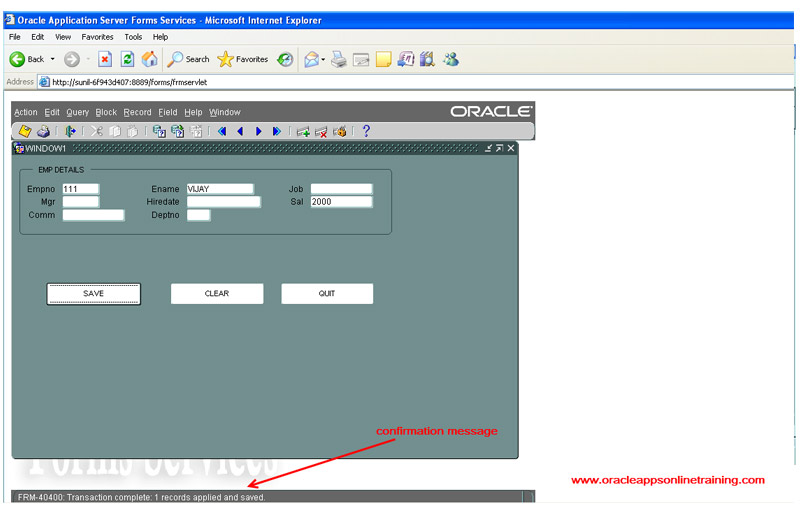Image resolution: width=800 pixels, height=510 pixels.
Task: Click the Mail envelope icon
Action: [x=311, y=59]
